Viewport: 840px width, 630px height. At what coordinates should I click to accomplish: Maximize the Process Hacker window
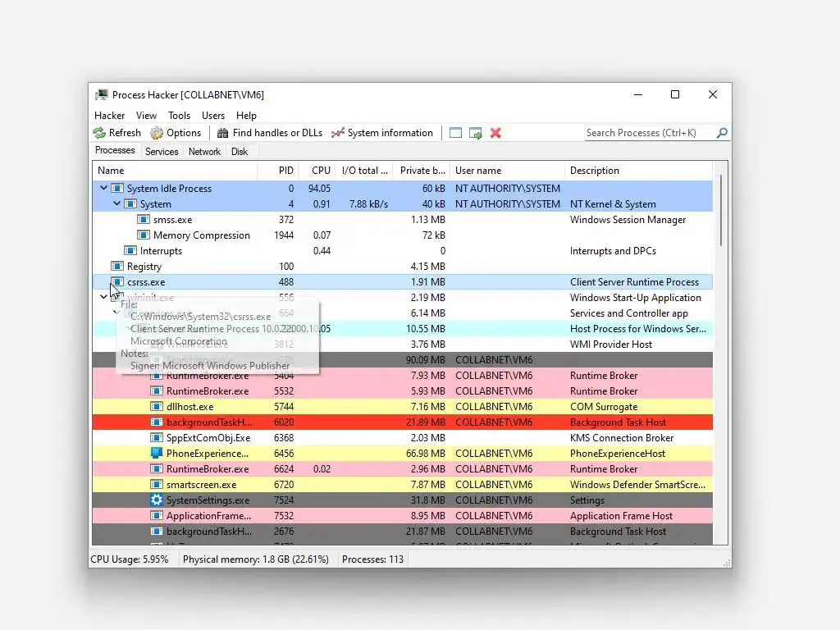pos(675,94)
